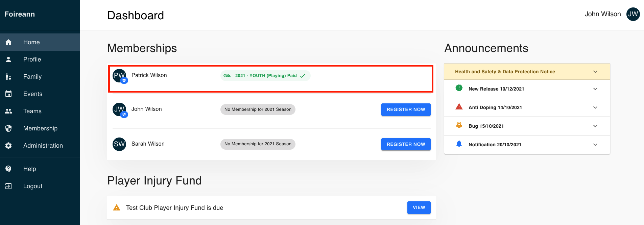Click the Help question mark icon
This screenshot has width=644, height=225.
(8, 169)
